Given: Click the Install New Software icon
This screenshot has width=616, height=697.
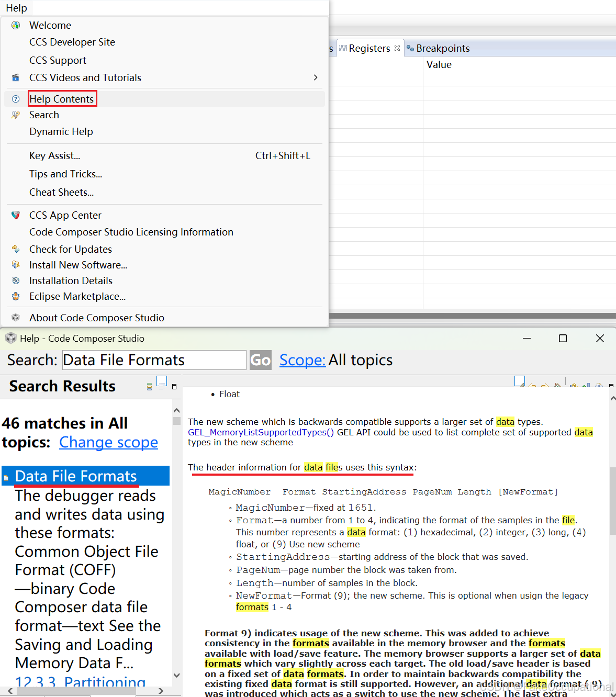Looking at the screenshot, I should pos(16,265).
